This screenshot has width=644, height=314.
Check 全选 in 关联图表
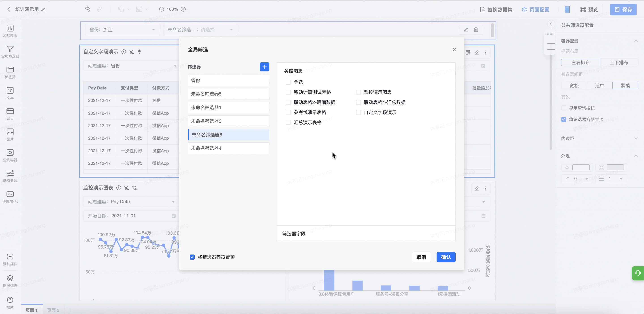coord(288,82)
